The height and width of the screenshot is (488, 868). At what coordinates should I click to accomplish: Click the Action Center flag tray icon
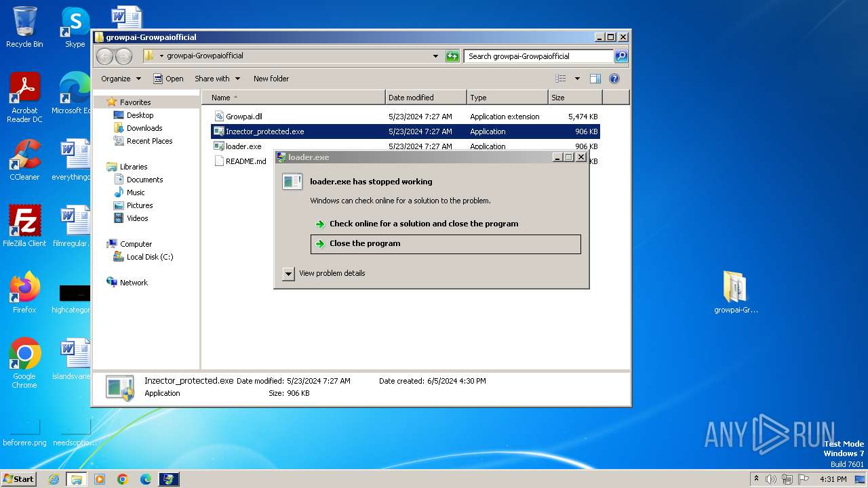(804, 479)
